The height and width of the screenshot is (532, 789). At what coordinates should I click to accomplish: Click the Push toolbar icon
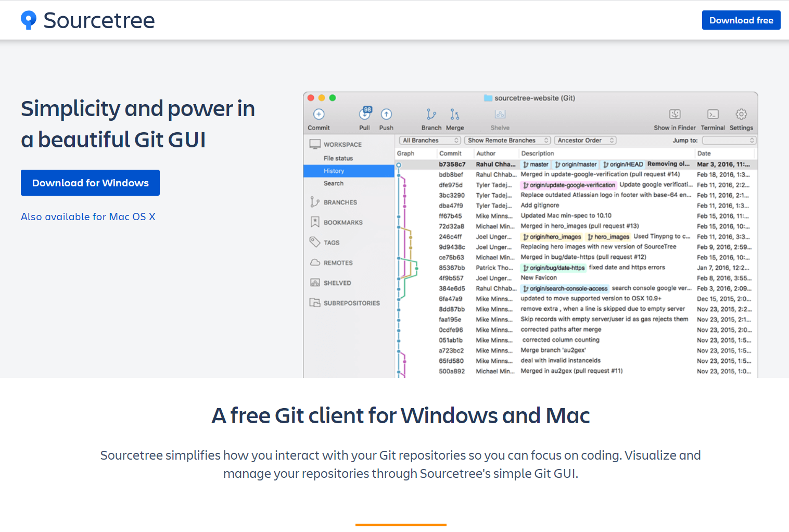point(386,114)
